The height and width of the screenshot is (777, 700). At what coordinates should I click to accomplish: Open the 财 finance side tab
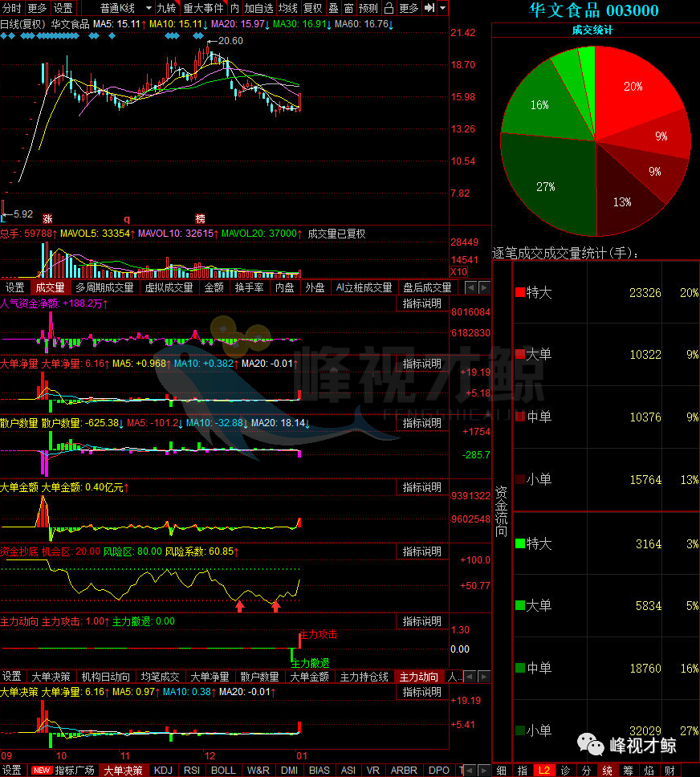pyautogui.click(x=670, y=771)
